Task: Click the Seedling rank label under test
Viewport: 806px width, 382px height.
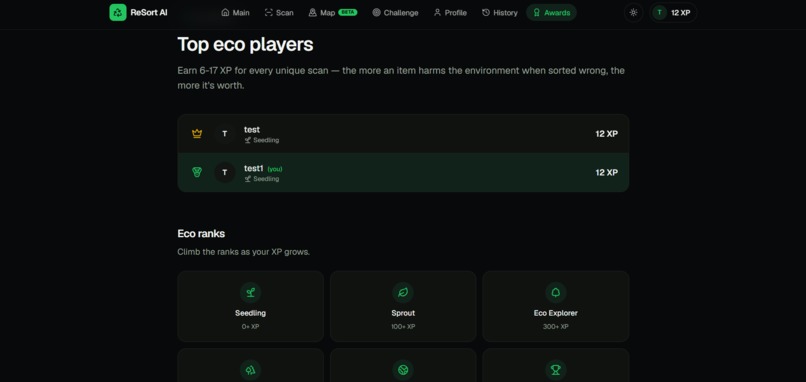Action: tap(262, 140)
